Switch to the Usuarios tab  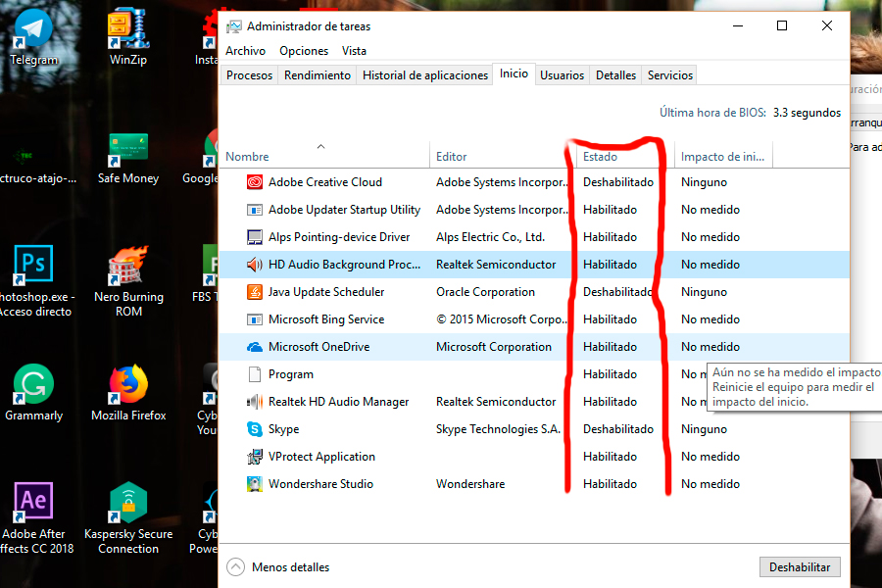(x=562, y=73)
